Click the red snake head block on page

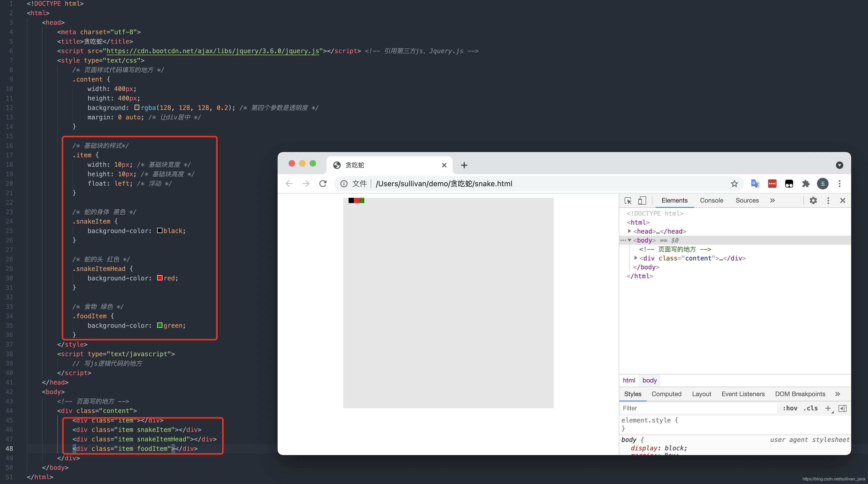coord(356,201)
